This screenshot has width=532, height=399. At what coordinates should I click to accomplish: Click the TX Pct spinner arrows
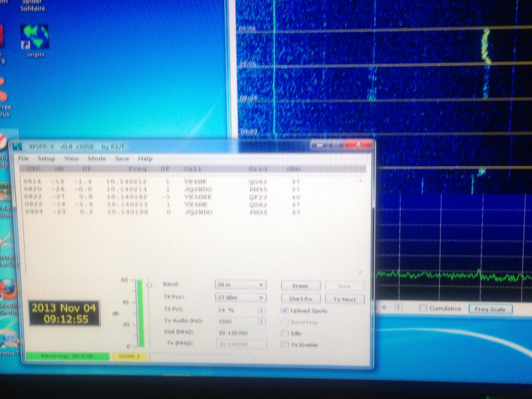261,310
